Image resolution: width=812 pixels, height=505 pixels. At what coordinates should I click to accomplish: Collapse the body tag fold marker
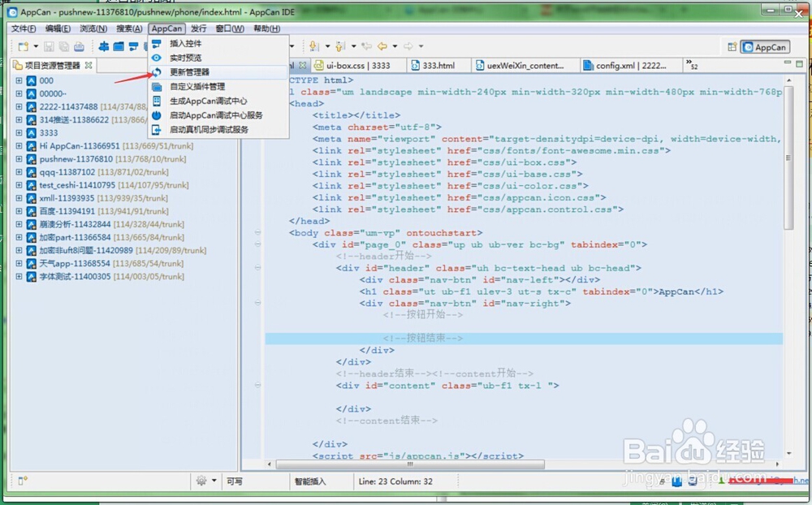coord(257,232)
